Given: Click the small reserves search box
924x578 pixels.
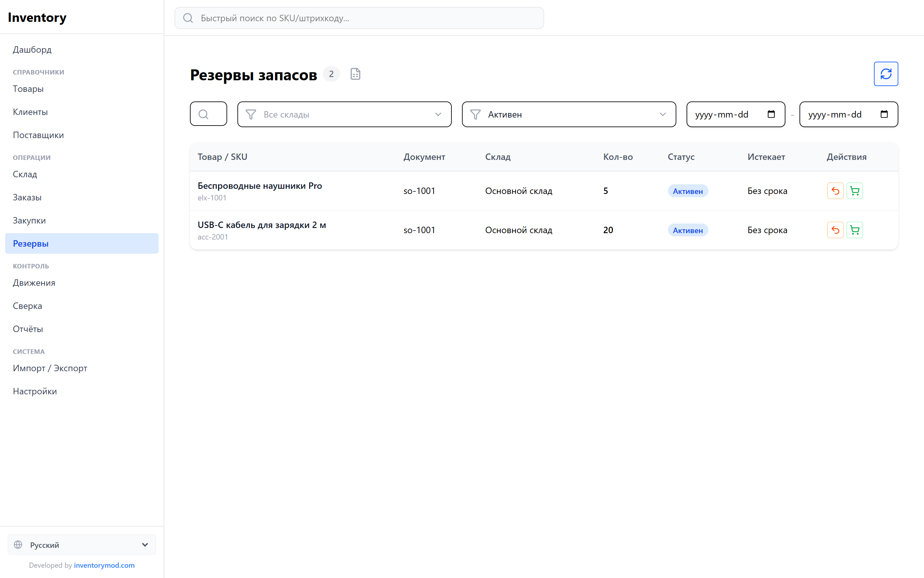Looking at the screenshot, I should 209,114.
